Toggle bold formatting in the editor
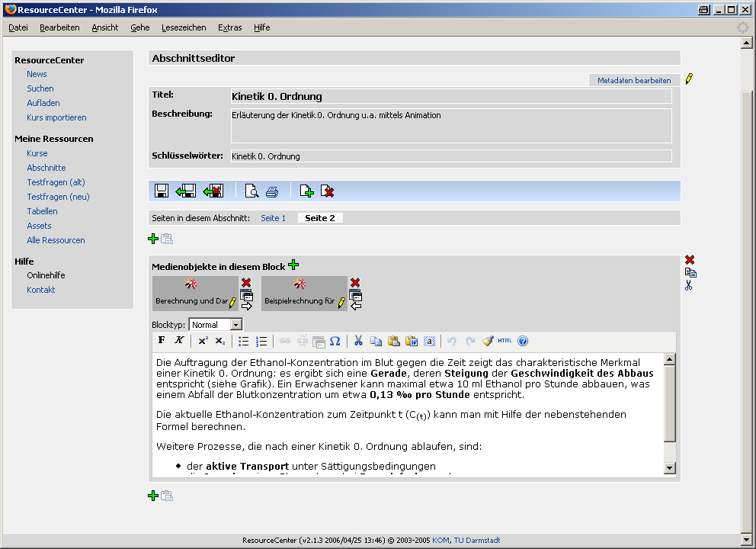This screenshot has width=756, height=549. (x=162, y=341)
